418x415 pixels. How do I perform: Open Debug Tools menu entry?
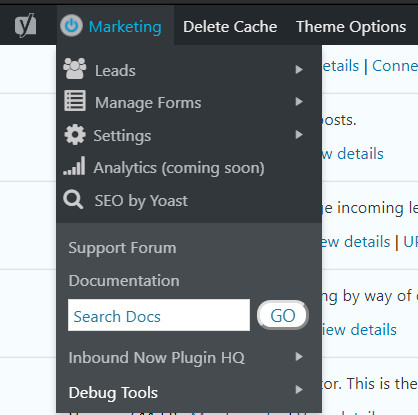(113, 393)
